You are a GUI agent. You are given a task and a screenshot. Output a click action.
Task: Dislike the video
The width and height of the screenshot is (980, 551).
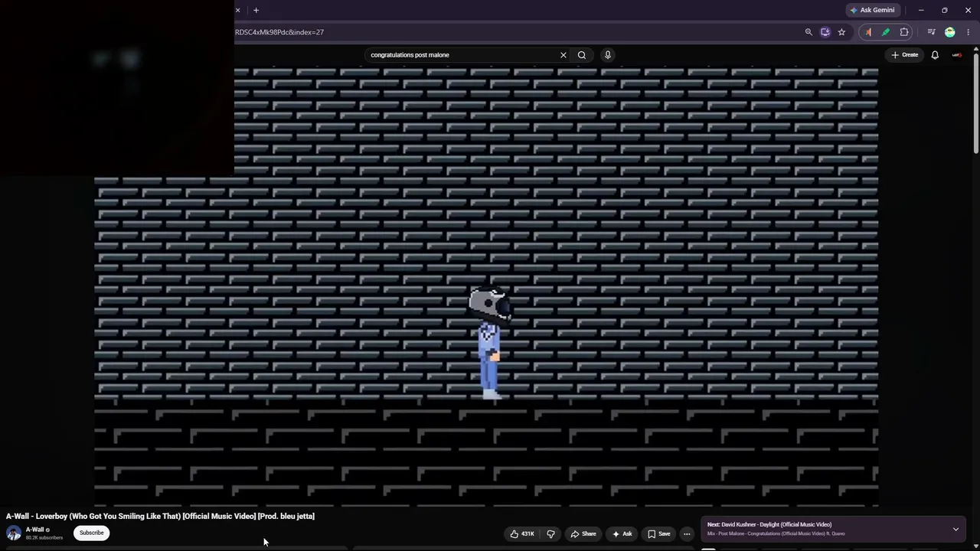point(550,534)
